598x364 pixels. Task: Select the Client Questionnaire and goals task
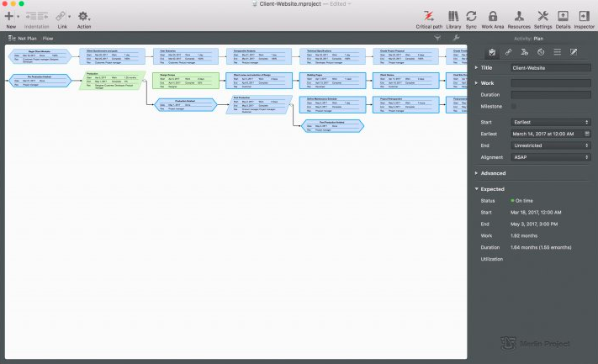point(112,56)
